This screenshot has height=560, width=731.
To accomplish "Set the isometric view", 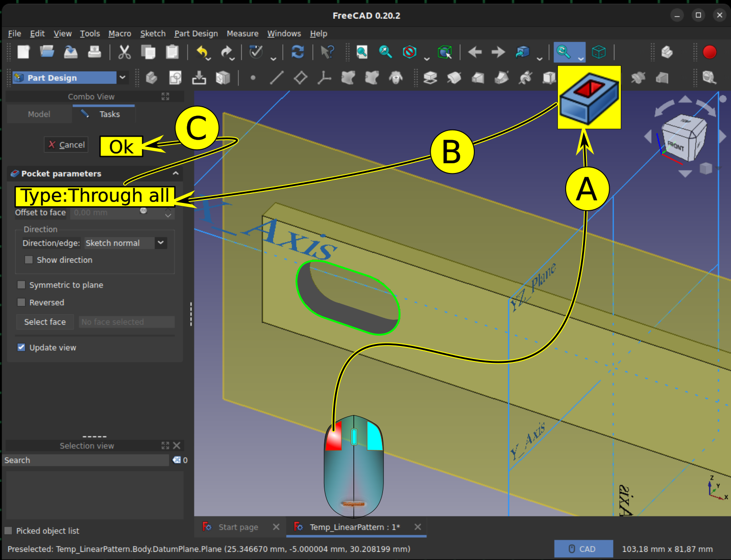I will 599,52.
